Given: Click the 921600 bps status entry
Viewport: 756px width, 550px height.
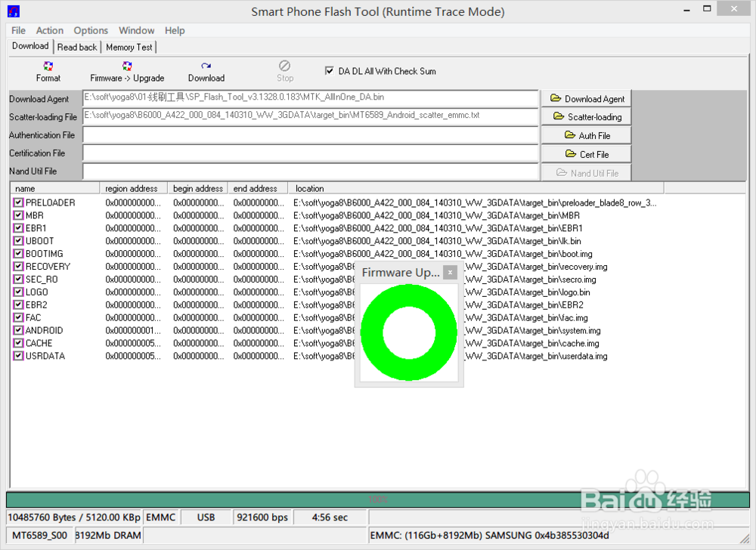Looking at the screenshot, I should 262,518.
